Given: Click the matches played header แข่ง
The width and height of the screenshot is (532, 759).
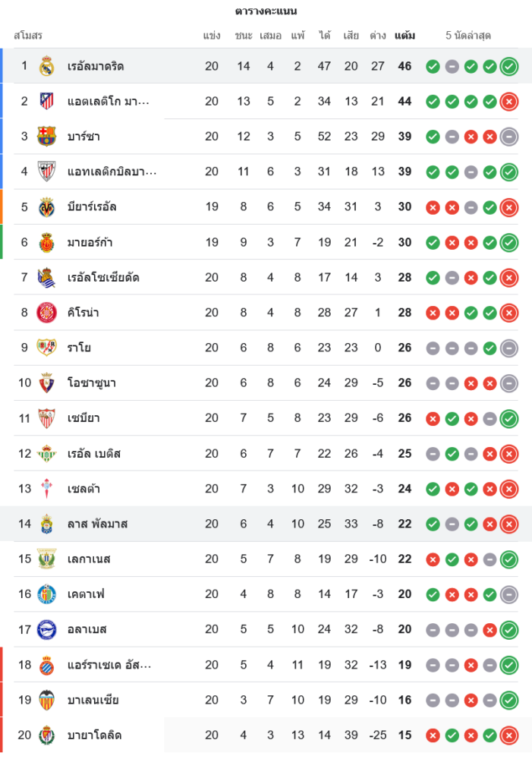Looking at the screenshot, I should click(x=212, y=36).
